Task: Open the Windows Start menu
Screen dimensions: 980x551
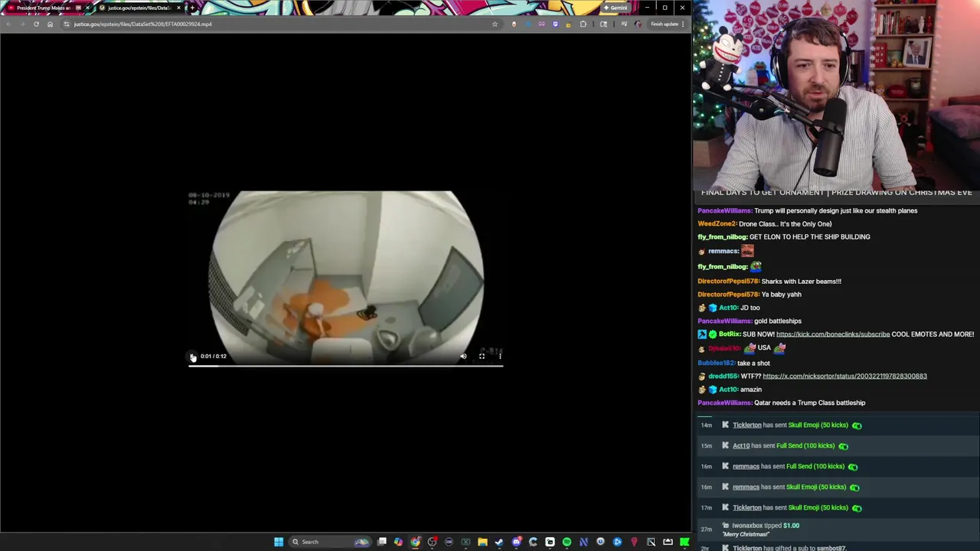Action: click(279, 542)
